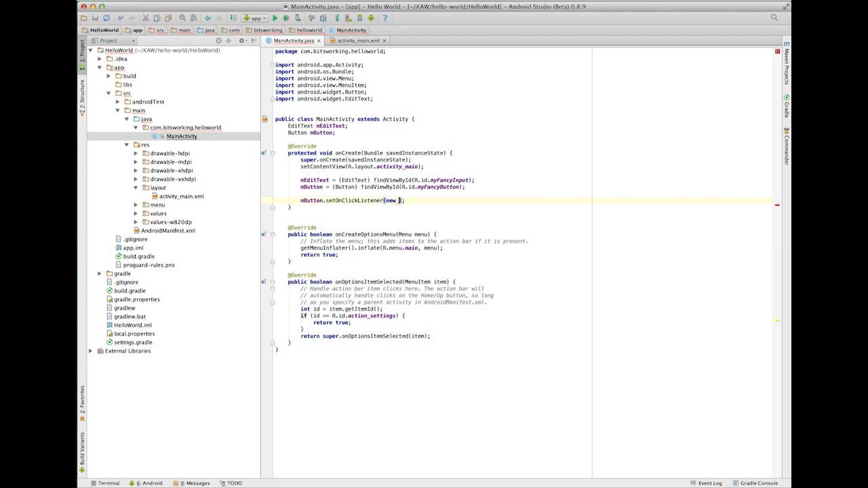This screenshot has height=488, width=868.
Task: Switch to the MainActivity.java tab
Action: tap(294, 41)
